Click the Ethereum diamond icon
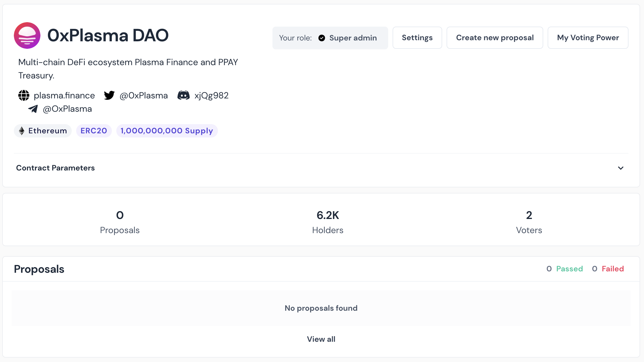644x362 pixels. (x=22, y=131)
